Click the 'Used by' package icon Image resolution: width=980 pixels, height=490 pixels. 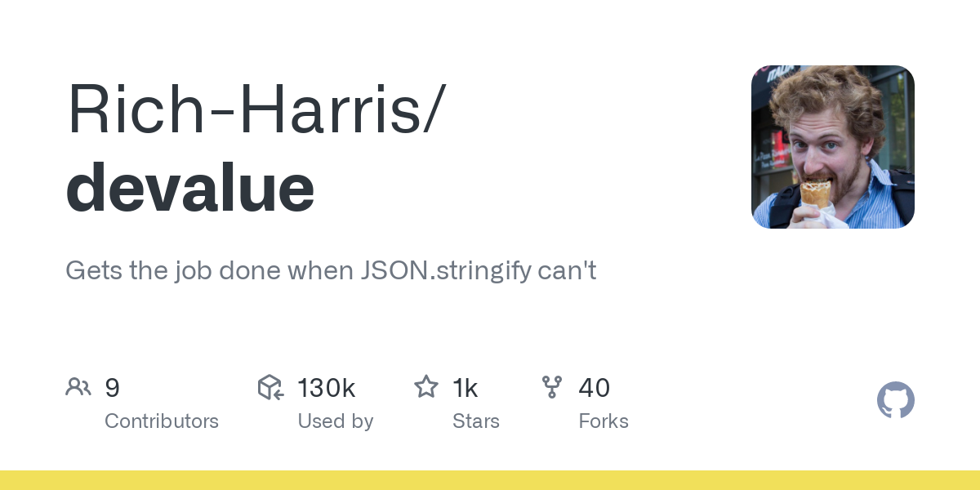pos(270,387)
